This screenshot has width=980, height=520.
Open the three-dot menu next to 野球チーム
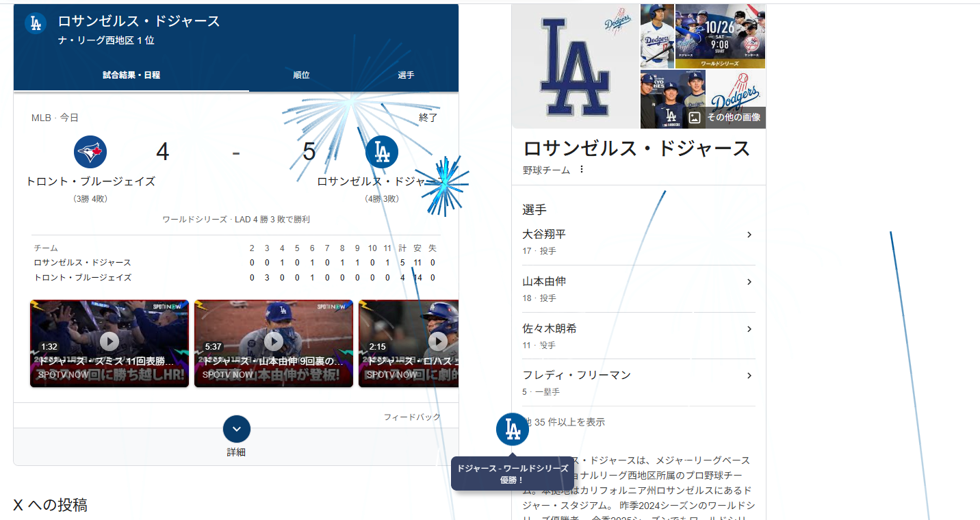[582, 170]
